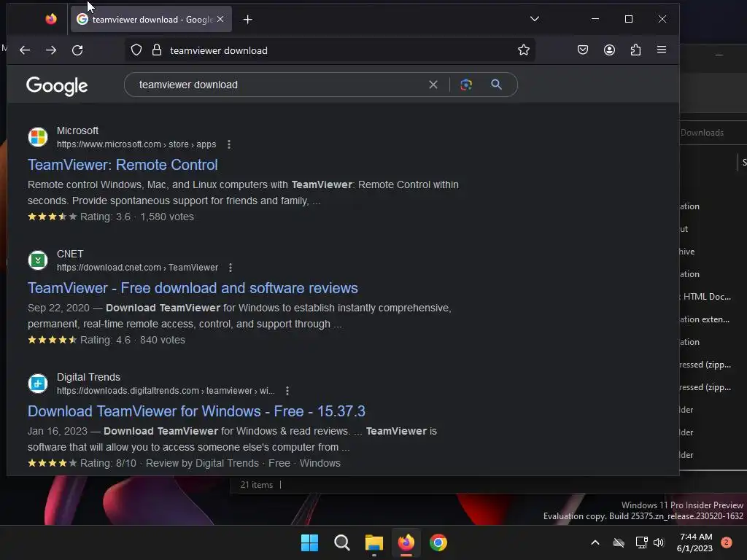
Task: Click the downloads.digitaltrends.com URL
Action: (x=166, y=391)
